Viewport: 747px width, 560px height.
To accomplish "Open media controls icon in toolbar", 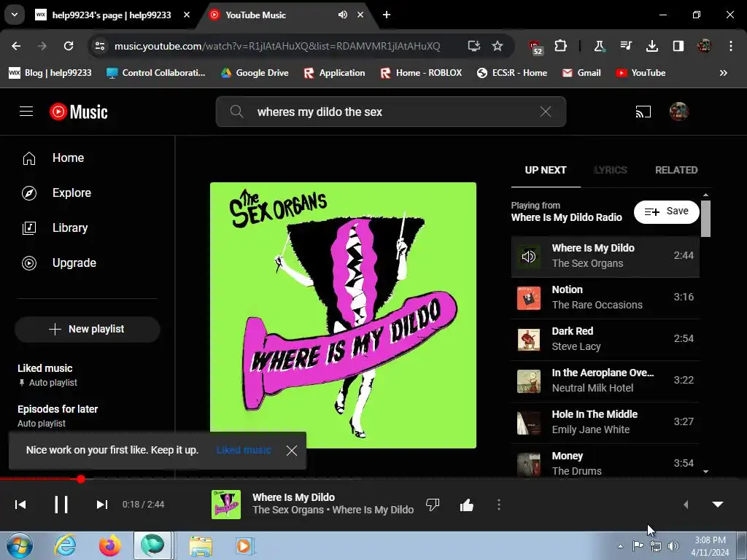I will tap(625, 46).
